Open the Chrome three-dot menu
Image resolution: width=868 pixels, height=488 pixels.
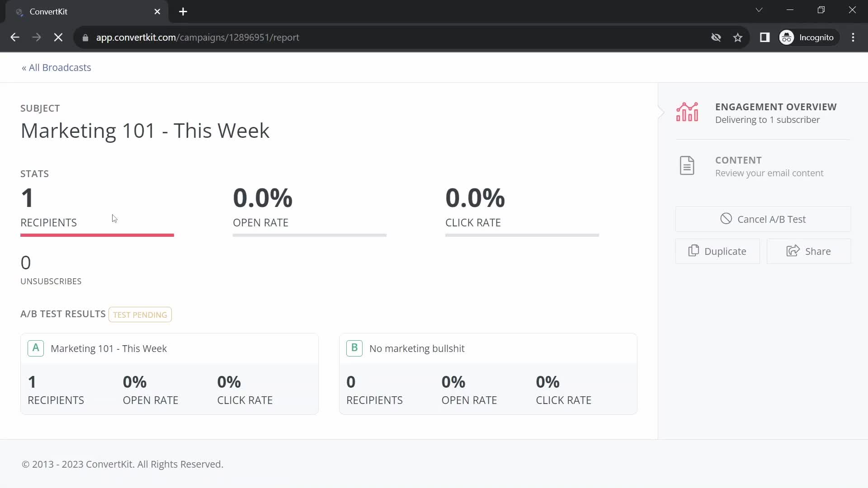853,38
